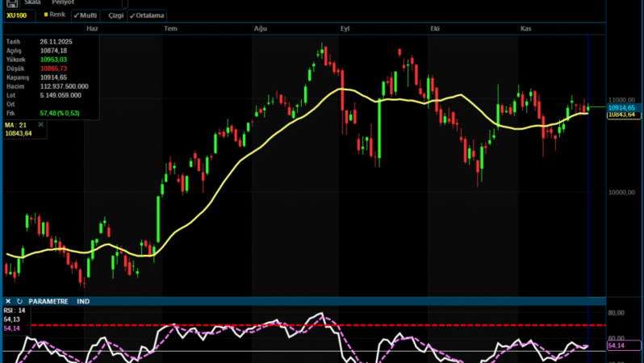Toggle the Çizgi chart option

[x=115, y=15]
